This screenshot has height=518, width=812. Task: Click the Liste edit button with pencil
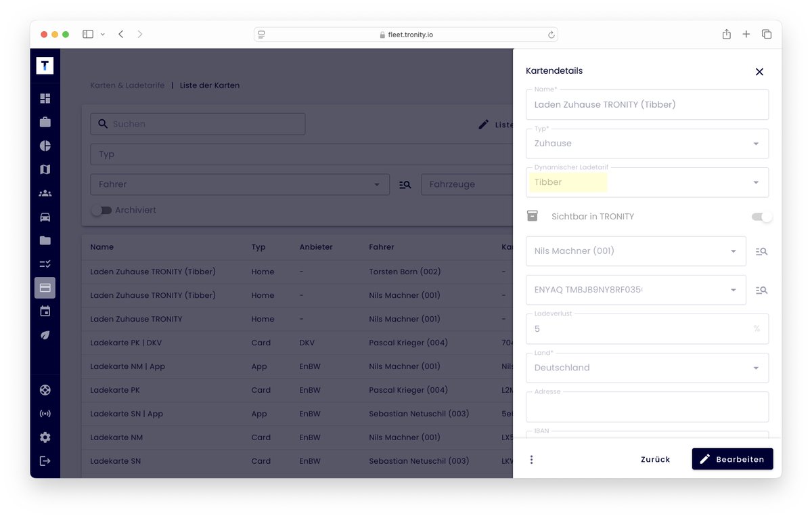tap(495, 125)
